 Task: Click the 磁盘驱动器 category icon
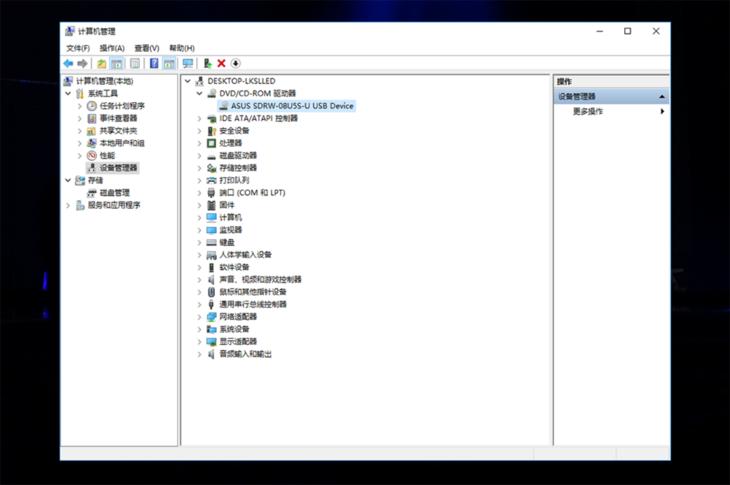click(211, 155)
